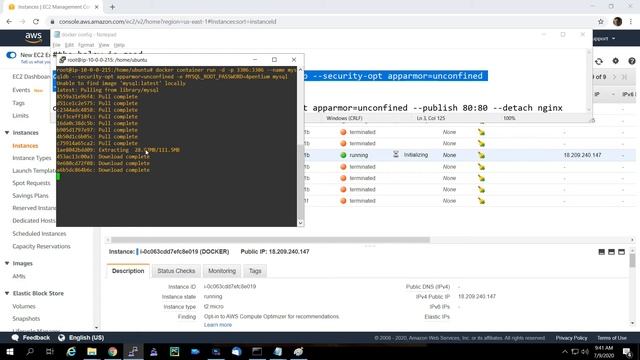Open the Format menu in Notepad
640x360 pixels.
tap(86, 45)
